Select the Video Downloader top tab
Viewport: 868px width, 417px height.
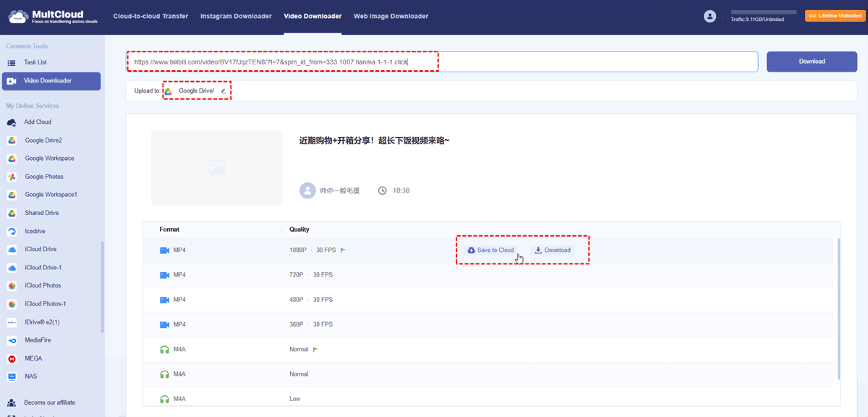coord(312,16)
